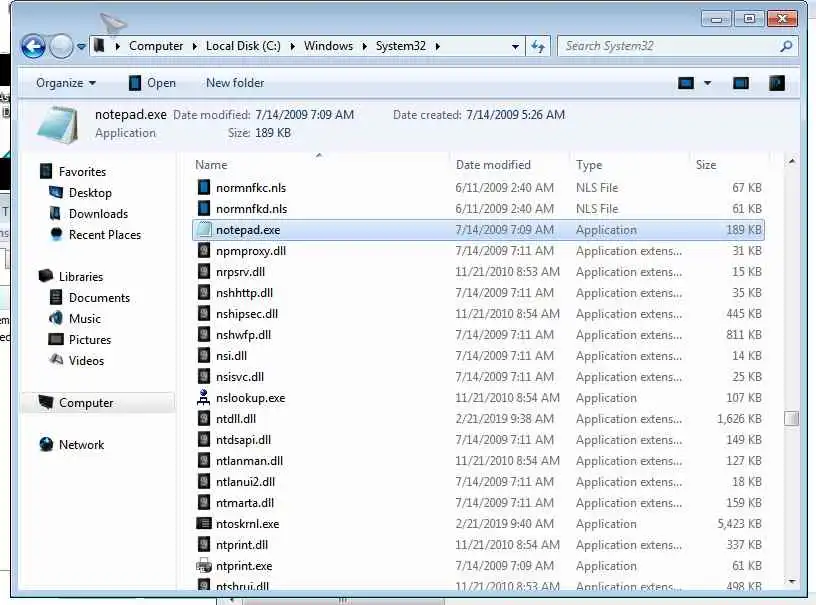The image size is (816, 605).
Task: Select Favorites in the navigation pane
Action: click(82, 172)
